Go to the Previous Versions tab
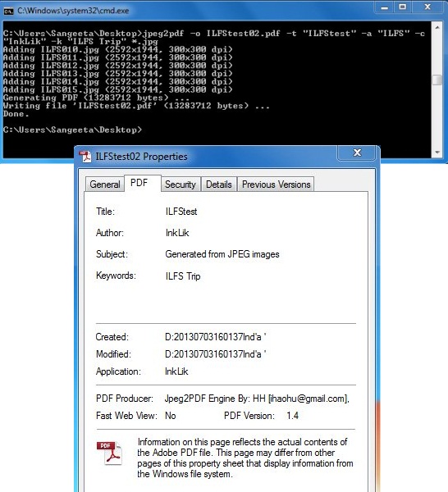448x492 pixels. [x=276, y=184]
